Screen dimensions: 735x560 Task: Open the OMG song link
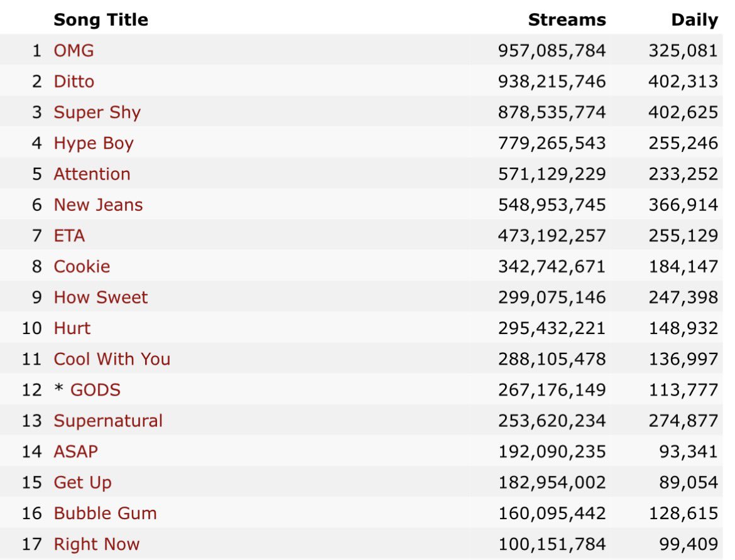click(x=73, y=51)
